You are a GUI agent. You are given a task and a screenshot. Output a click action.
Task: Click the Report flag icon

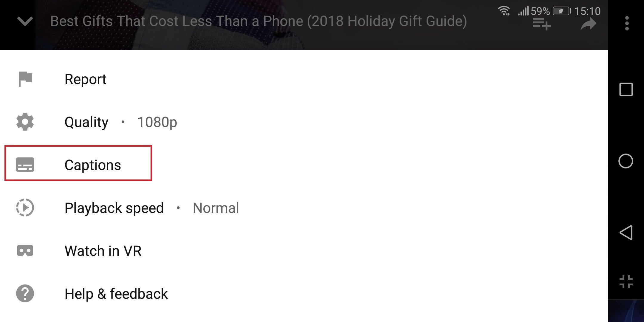click(25, 79)
